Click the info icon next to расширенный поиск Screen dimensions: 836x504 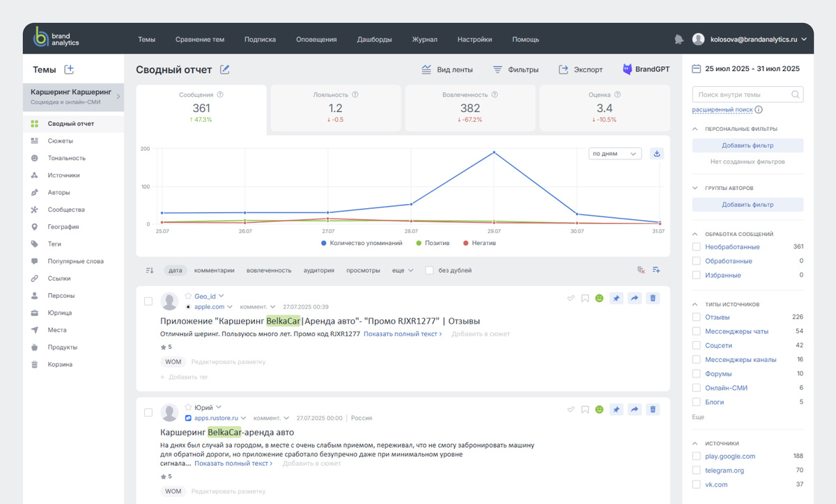[759, 109]
